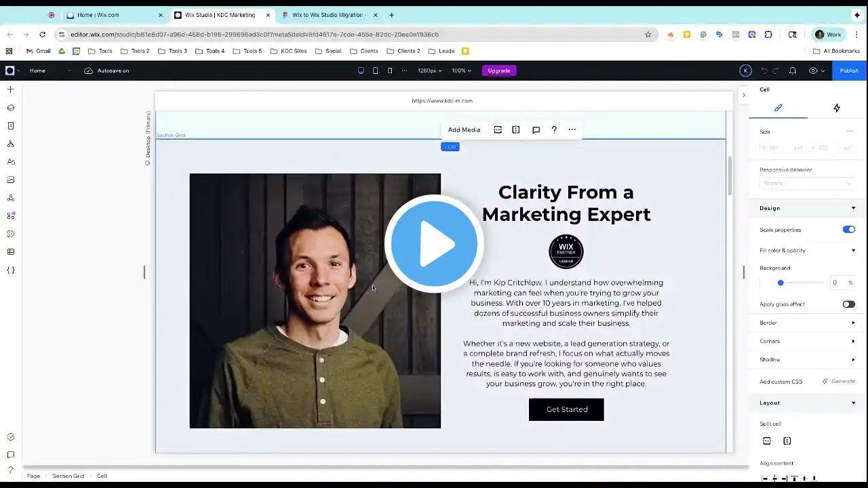Viewport: 868px width, 488px height.
Task: Switch to Wix to Wix Studio Migration tab
Action: click(330, 15)
